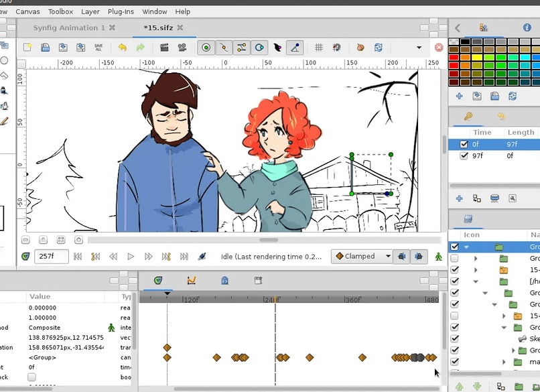Toggle the ma layer checkbox

pos(455,361)
